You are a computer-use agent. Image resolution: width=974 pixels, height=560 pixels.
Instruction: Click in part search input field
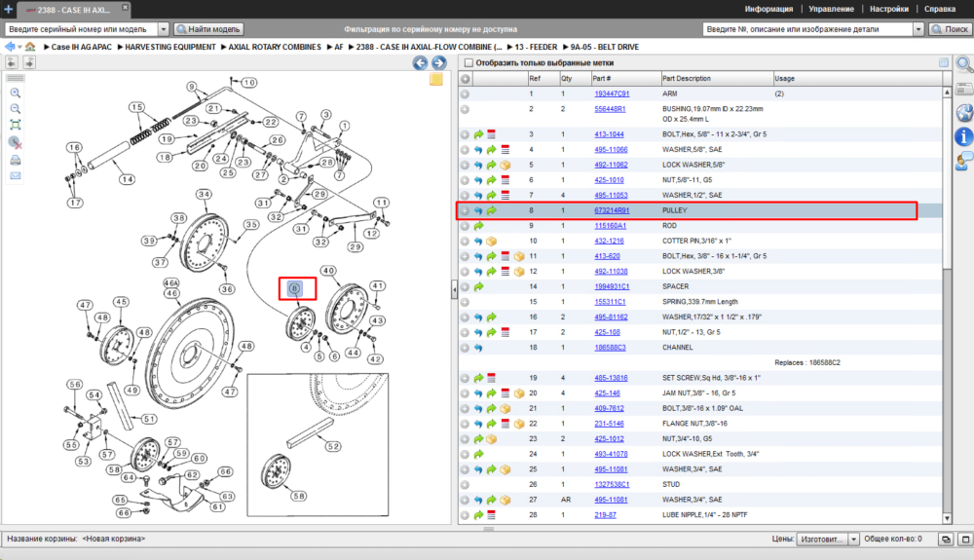click(807, 29)
